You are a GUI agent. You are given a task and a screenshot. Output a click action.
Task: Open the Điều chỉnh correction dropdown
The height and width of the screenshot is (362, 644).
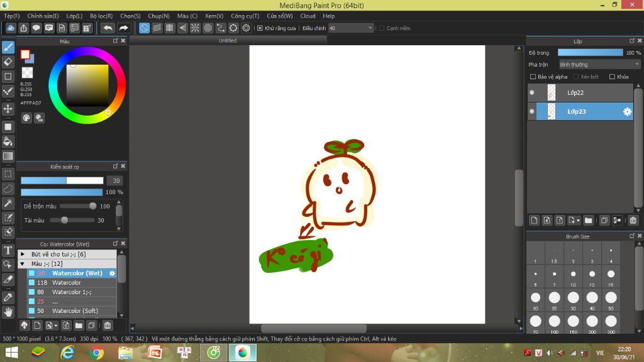click(351, 28)
